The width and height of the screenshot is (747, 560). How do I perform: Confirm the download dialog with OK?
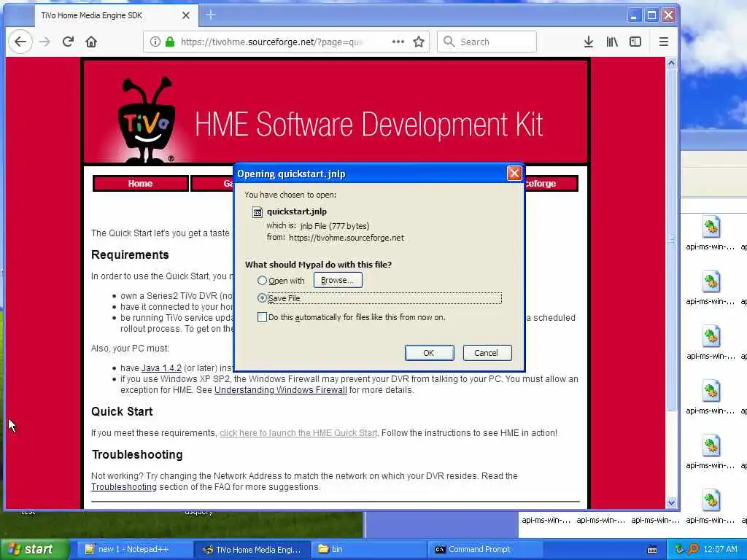click(x=429, y=353)
